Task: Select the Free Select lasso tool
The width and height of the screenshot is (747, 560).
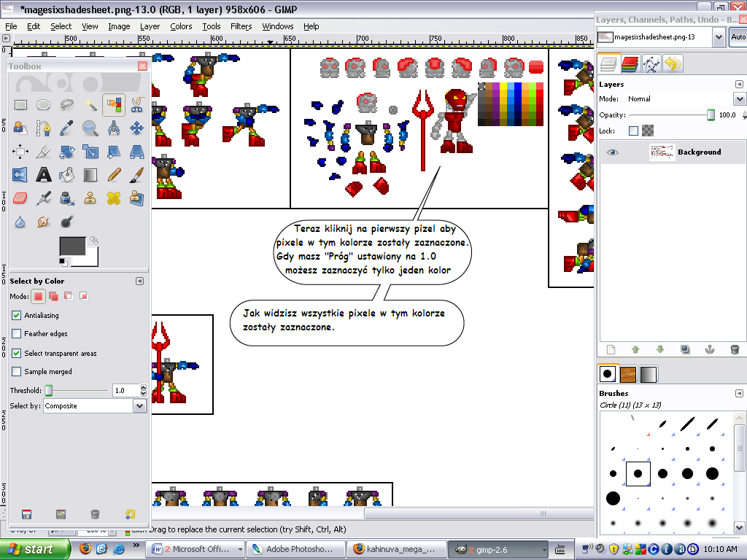Action: 66,104
